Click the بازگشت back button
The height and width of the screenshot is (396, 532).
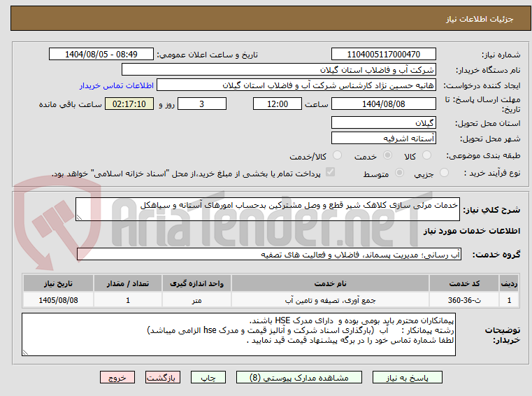(162, 377)
